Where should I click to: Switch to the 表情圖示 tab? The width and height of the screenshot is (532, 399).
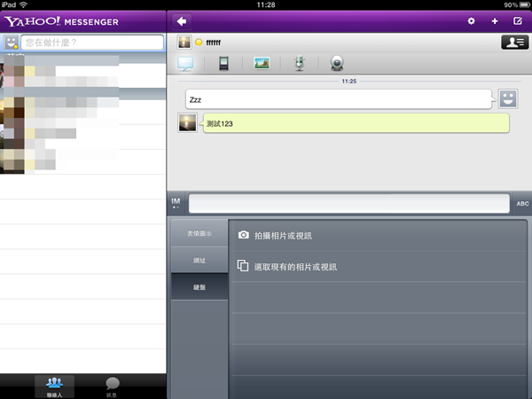[199, 233]
